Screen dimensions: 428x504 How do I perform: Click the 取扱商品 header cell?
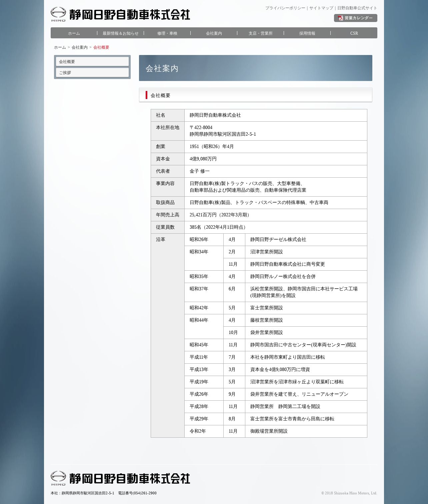[168, 203]
